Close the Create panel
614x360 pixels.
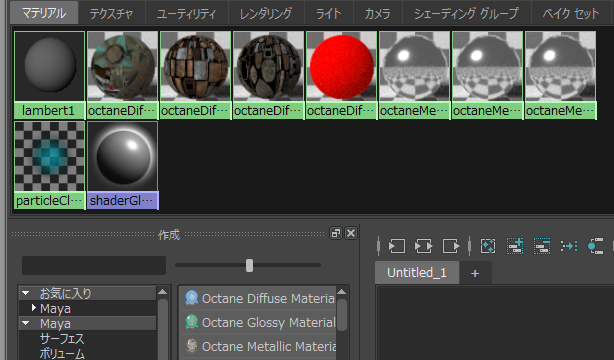351,233
